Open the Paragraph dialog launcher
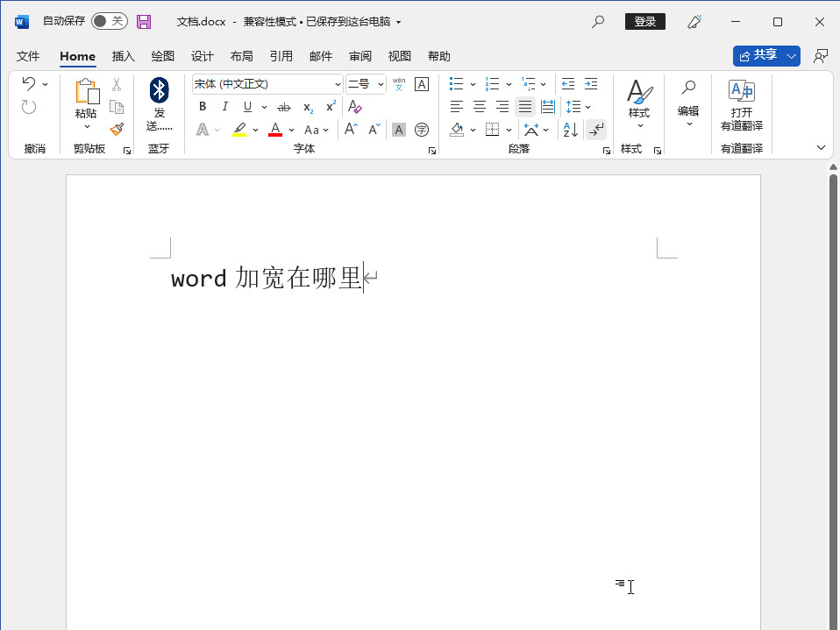This screenshot has height=630, width=840. point(607,151)
